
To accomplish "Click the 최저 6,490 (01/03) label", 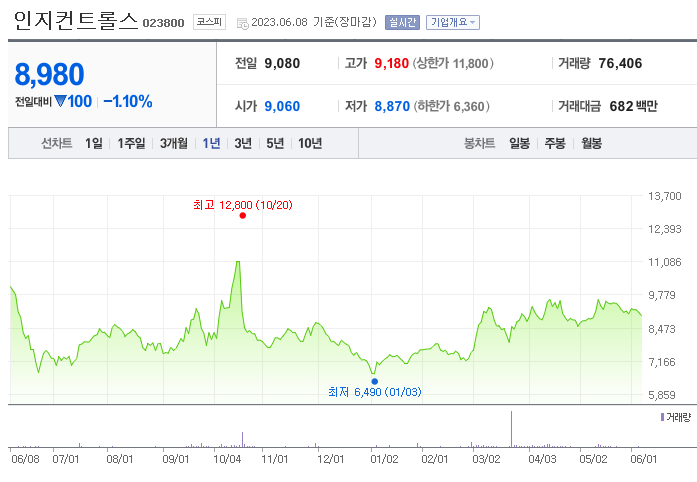I will pos(375,392).
